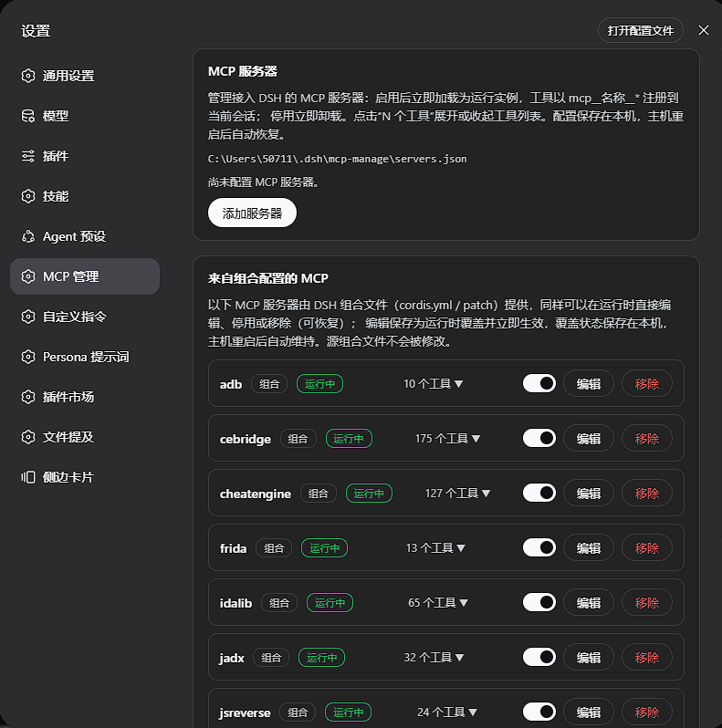Click the gear icon beside 自定义指令
Image resolution: width=722 pixels, height=728 pixels.
[28, 317]
